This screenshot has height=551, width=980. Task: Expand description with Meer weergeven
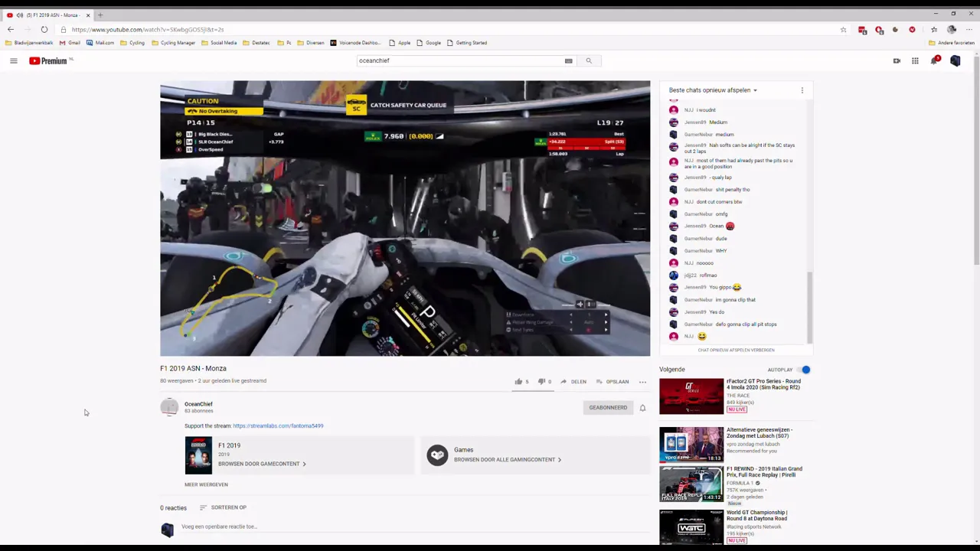coord(206,484)
